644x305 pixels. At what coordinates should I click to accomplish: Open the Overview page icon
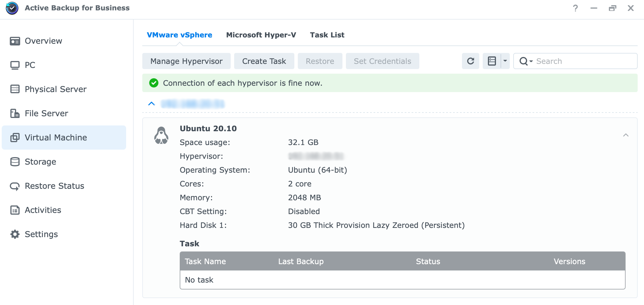[15, 41]
